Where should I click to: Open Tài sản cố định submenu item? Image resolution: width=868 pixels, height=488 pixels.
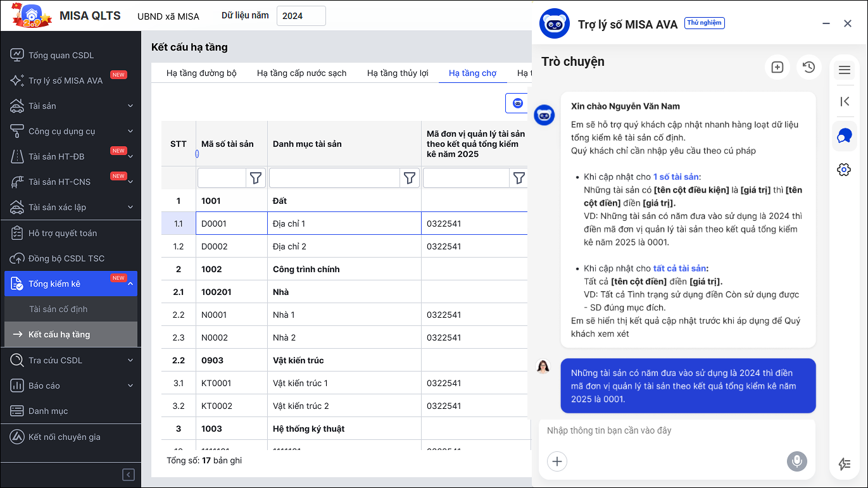(x=58, y=309)
